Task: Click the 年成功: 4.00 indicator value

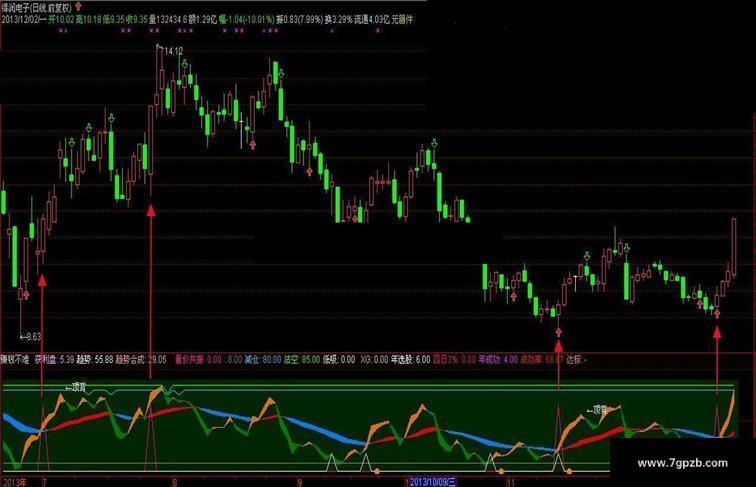Action: pyautogui.click(x=498, y=359)
